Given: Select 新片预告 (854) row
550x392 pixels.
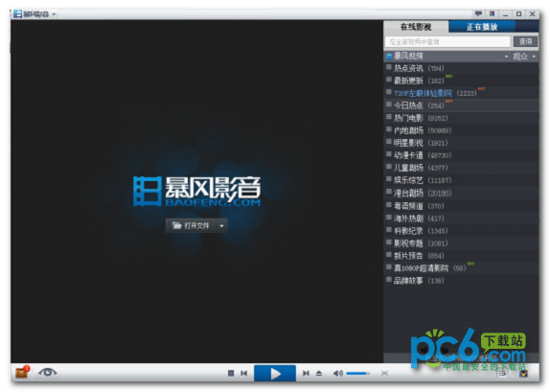Looking at the screenshot, I should coord(461,256).
